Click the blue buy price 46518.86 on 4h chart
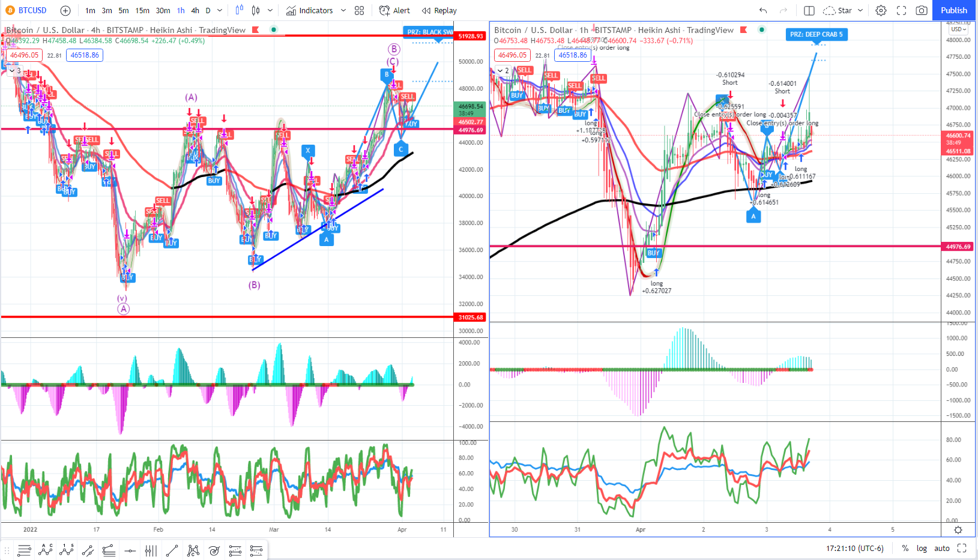978x560 pixels. [x=85, y=55]
